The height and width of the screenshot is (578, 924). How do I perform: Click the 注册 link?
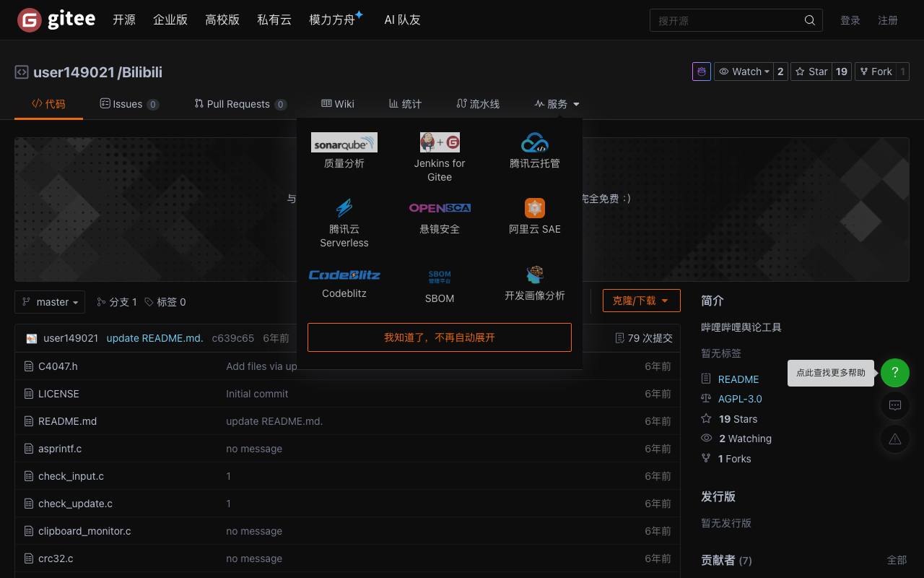point(888,20)
